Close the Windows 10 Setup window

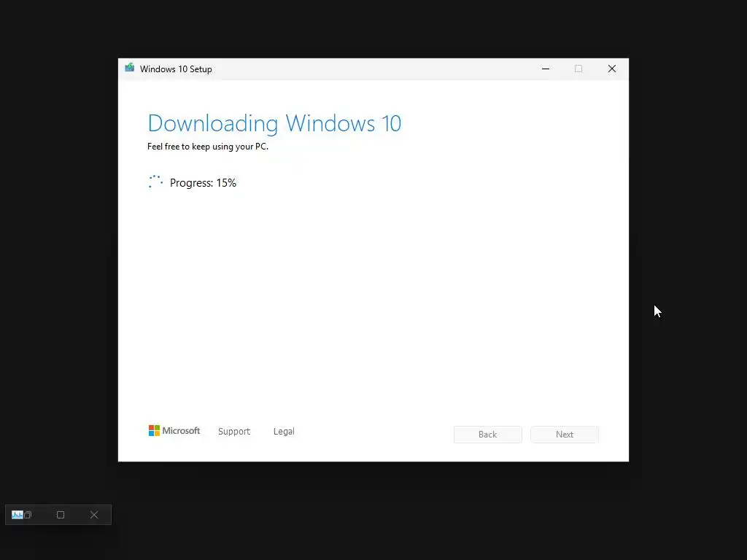(x=612, y=69)
